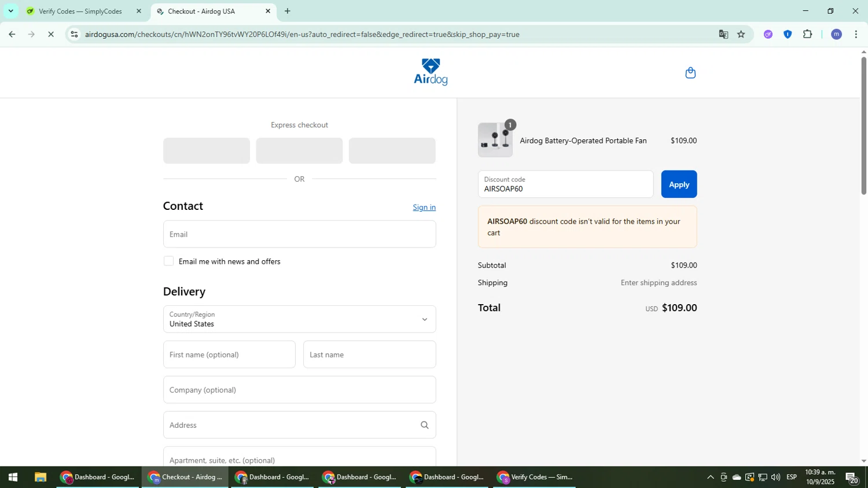Close the Checkout Airdog USA tab
The height and width of the screenshot is (488, 868).
click(268, 11)
